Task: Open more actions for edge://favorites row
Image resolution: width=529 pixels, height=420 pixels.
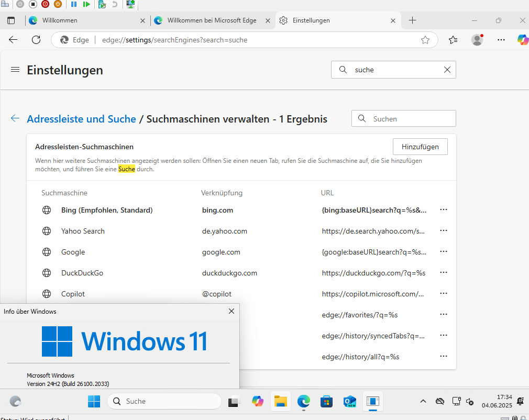Action: (x=443, y=314)
